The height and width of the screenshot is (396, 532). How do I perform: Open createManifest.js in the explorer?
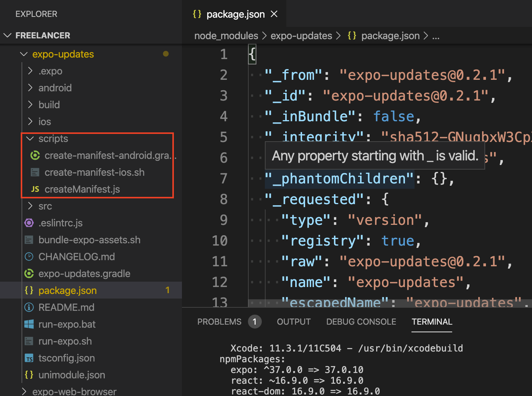click(x=82, y=189)
